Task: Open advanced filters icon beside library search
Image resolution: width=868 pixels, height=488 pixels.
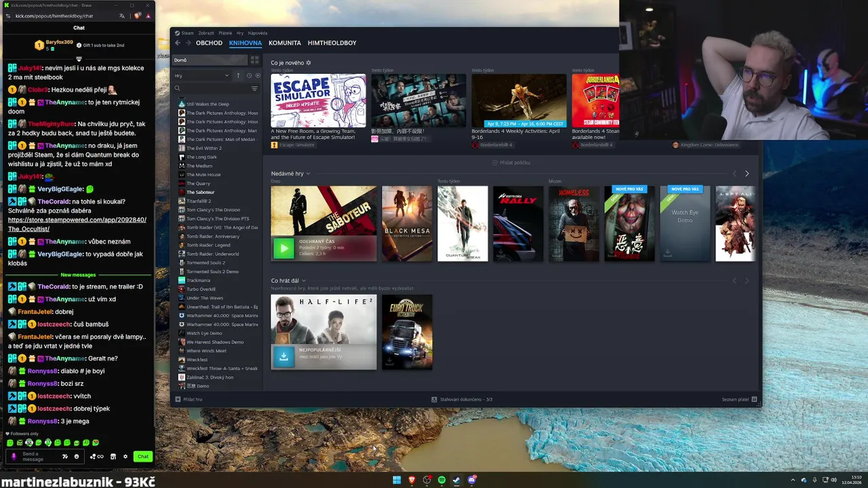Action: [254, 88]
